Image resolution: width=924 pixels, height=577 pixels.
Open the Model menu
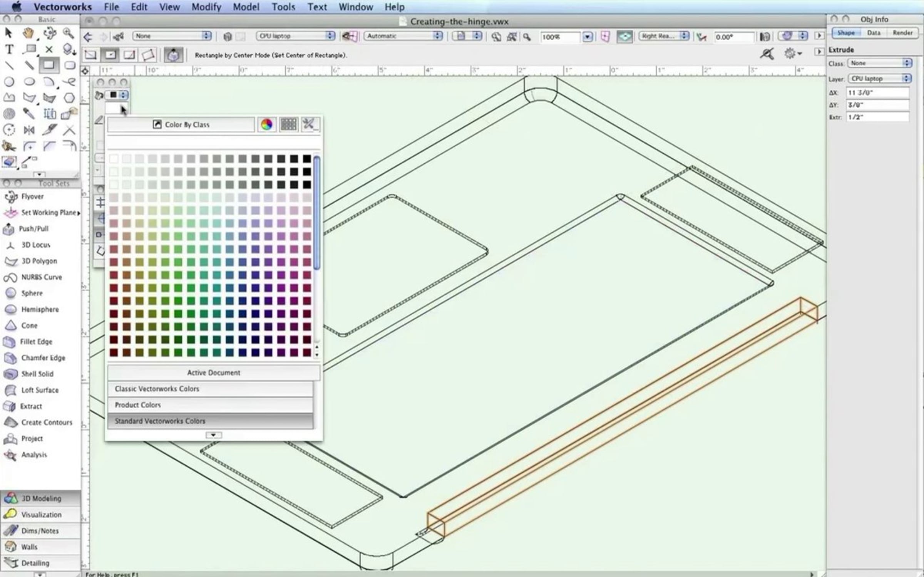coord(246,7)
